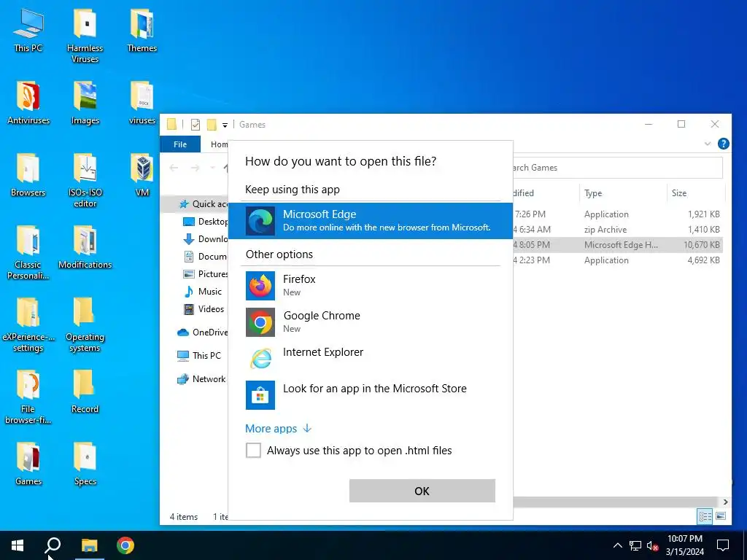
Task: Select Games desktop folder
Action: 28,464
